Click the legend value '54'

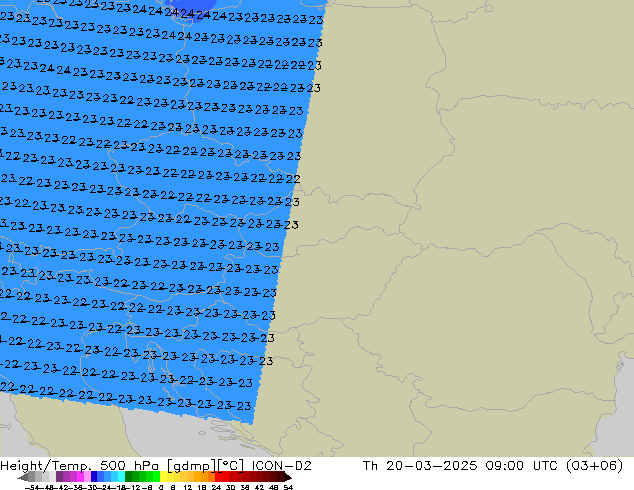[x=288, y=487]
